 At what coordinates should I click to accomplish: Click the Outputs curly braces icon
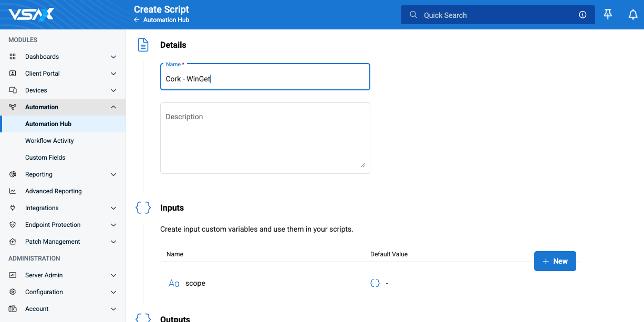(143, 318)
